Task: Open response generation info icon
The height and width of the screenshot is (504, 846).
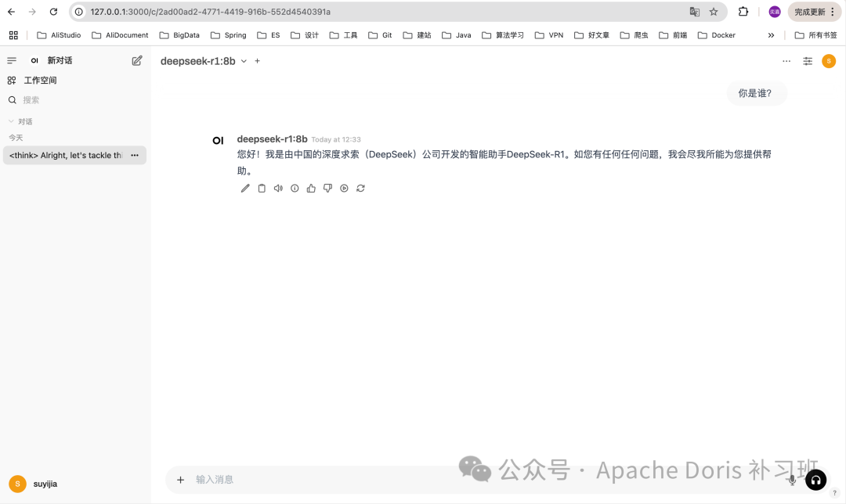Action: 295,188
